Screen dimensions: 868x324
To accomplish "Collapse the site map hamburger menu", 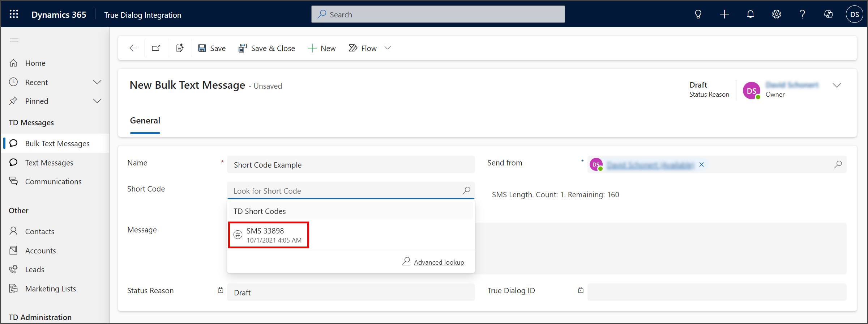I will click(14, 40).
